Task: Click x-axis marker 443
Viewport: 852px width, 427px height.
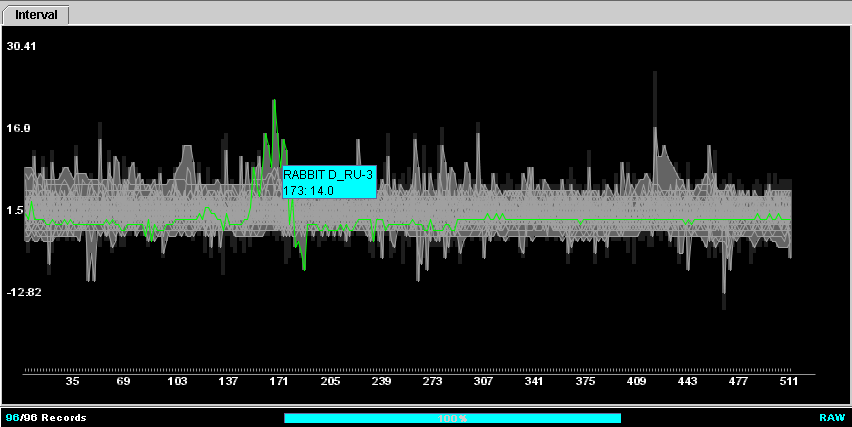Action: [687, 382]
